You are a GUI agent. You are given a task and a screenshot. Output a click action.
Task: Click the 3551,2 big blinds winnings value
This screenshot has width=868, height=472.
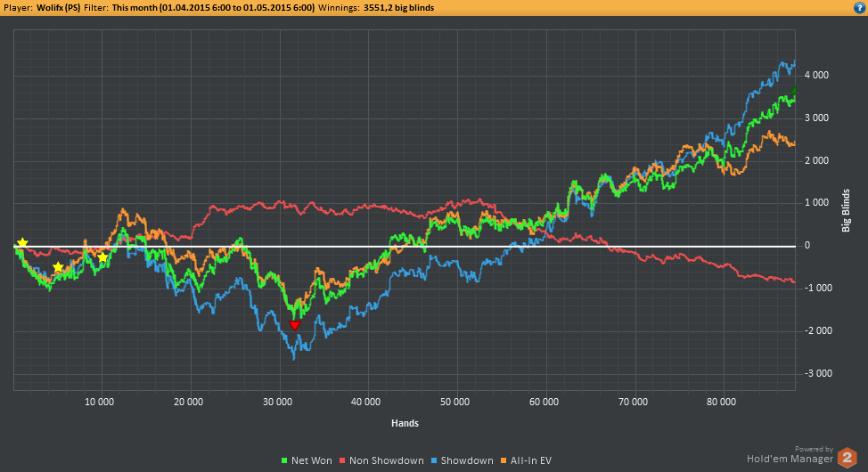coord(398,8)
